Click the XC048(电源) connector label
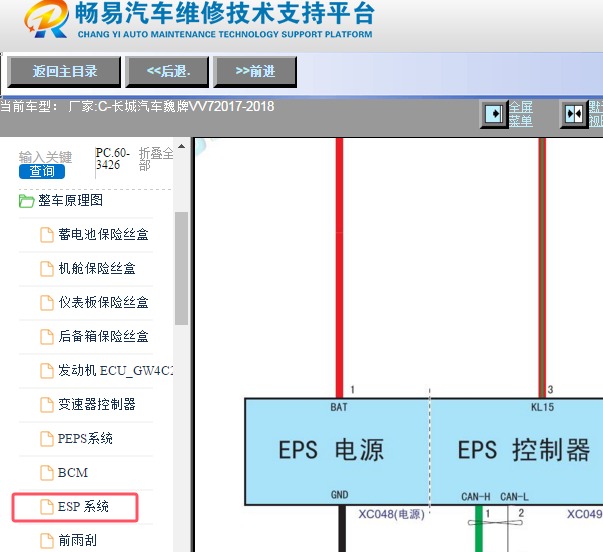This screenshot has width=603, height=552. pos(391,514)
